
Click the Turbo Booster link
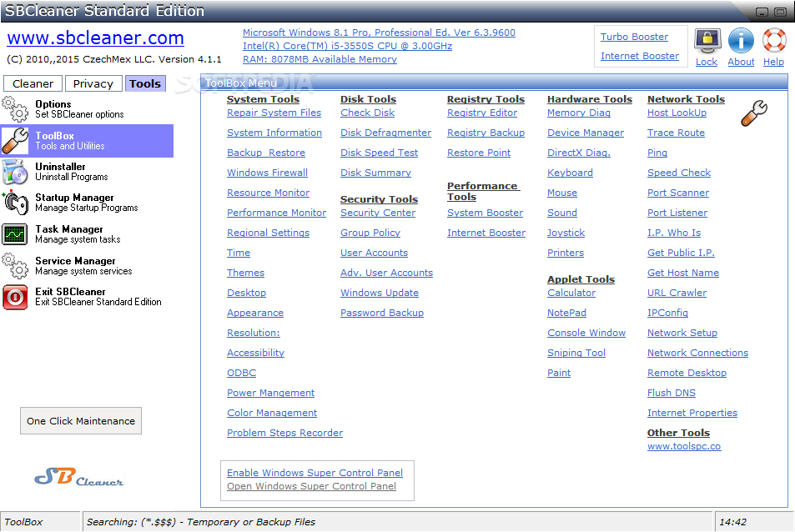click(x=634, y=37)
